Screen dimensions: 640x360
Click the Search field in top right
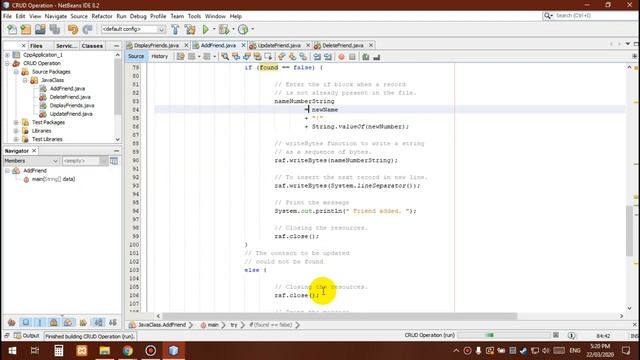tap(590, 16)
